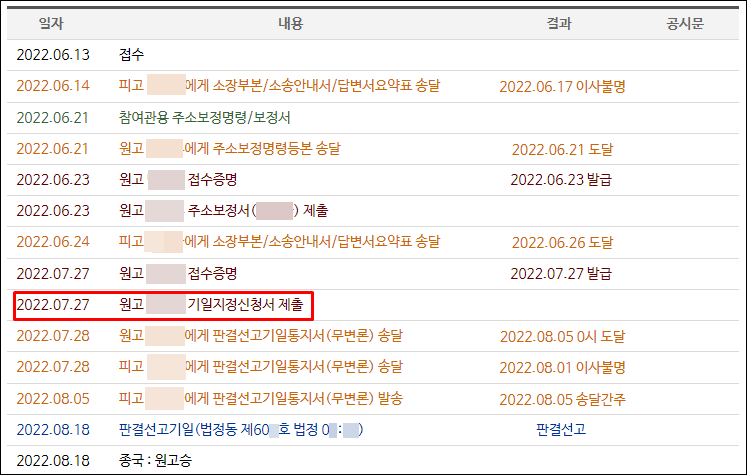Click the 결과 column header

tap(559, 23)
